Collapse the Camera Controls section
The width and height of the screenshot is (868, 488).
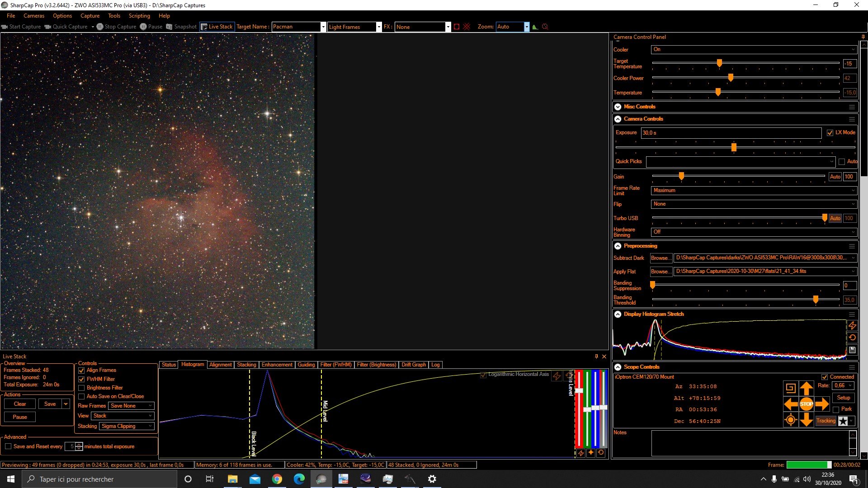coord(618,119)
